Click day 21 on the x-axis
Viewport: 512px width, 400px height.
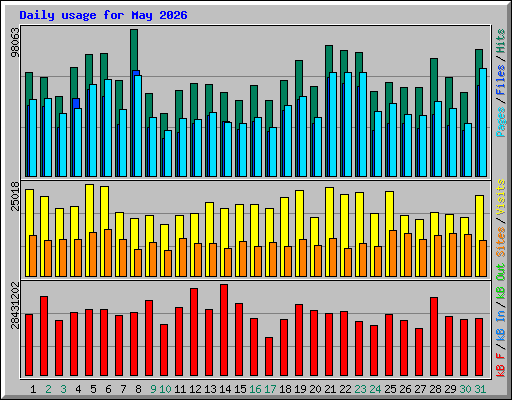tap(330, 389)
